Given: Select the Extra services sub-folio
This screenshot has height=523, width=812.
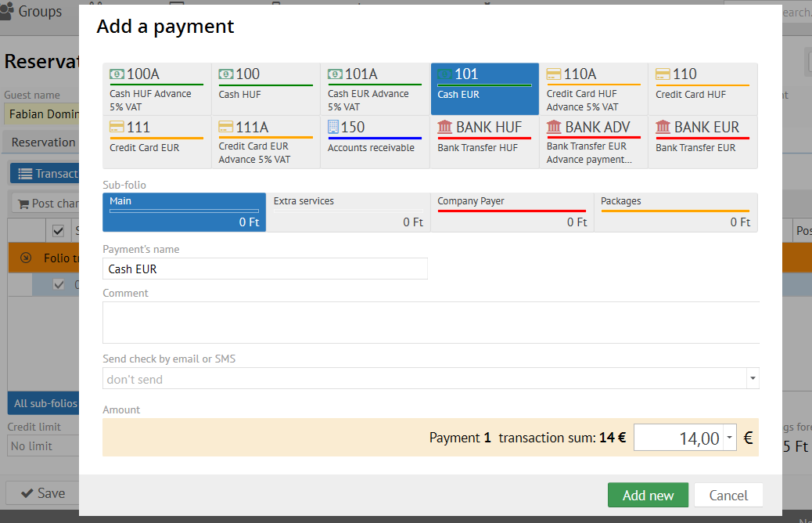Looking at the screenshot, I should 348,212.
